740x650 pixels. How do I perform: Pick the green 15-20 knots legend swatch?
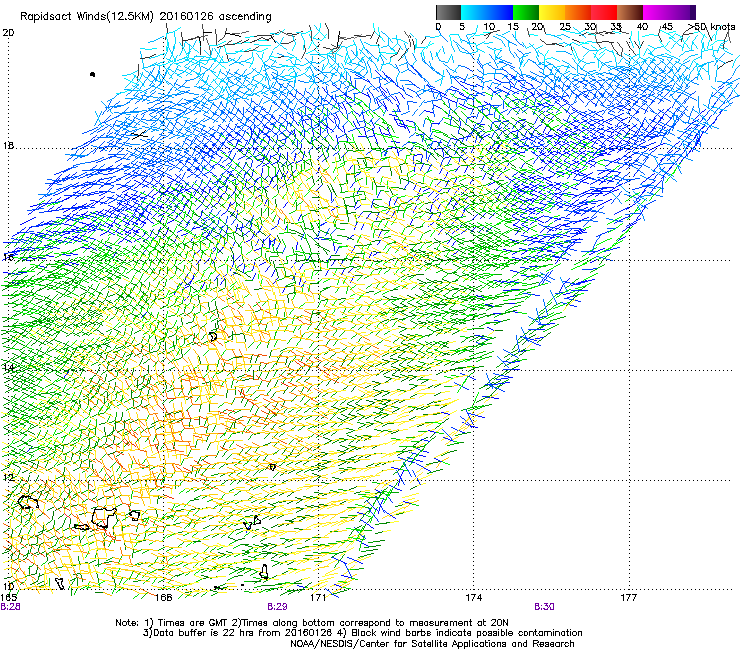pos(526,12)
